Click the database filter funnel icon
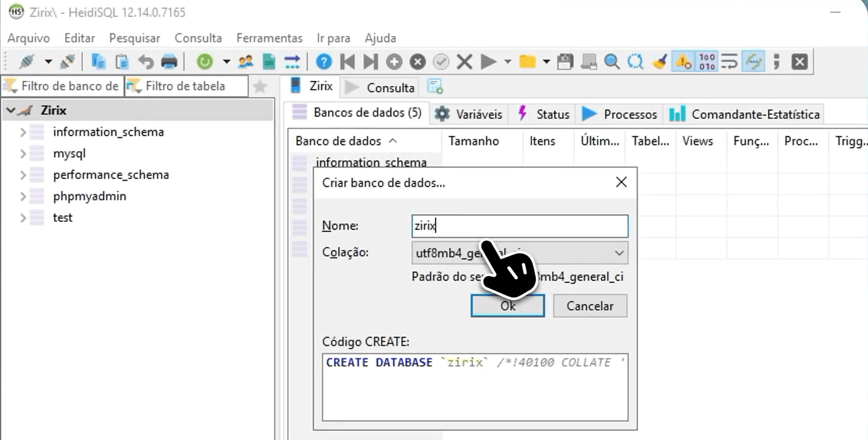This screenshot has width=868, height=440. (x=10, y=86)
